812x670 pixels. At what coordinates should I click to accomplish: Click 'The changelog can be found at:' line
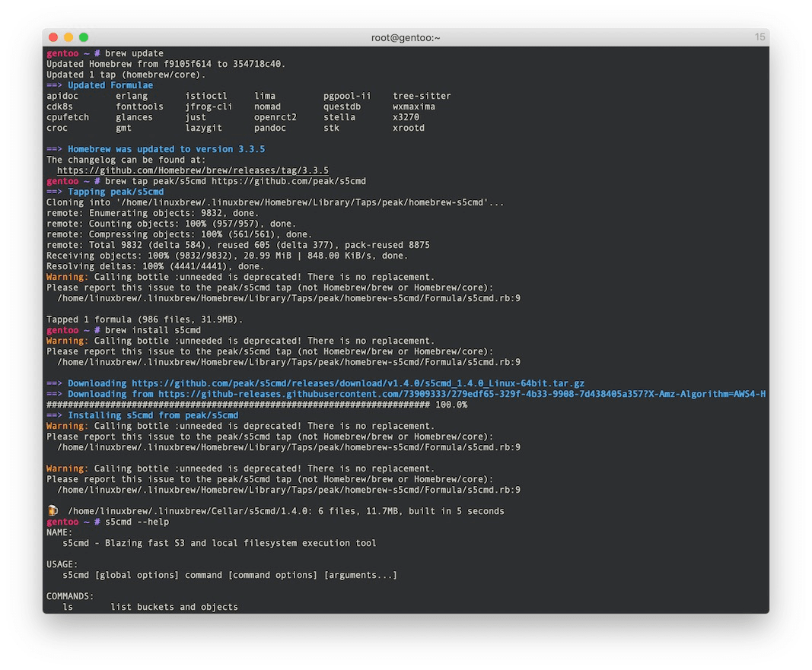(126, 160)
